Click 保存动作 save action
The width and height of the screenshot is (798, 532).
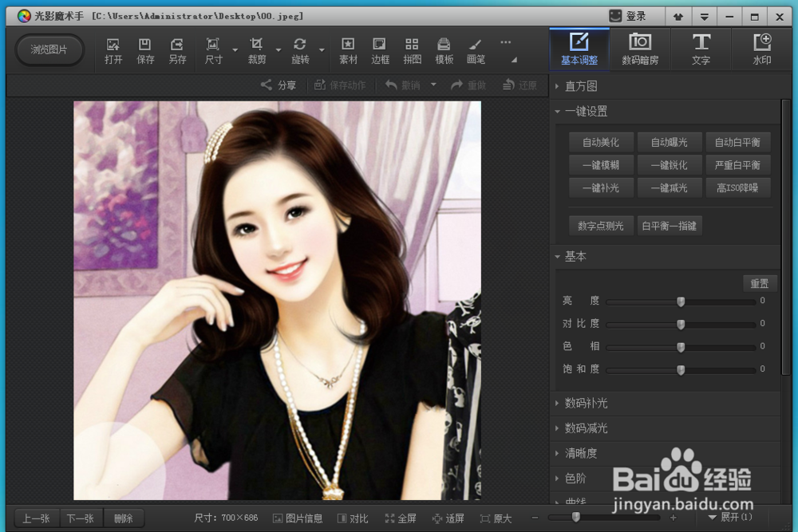[339, 85]
